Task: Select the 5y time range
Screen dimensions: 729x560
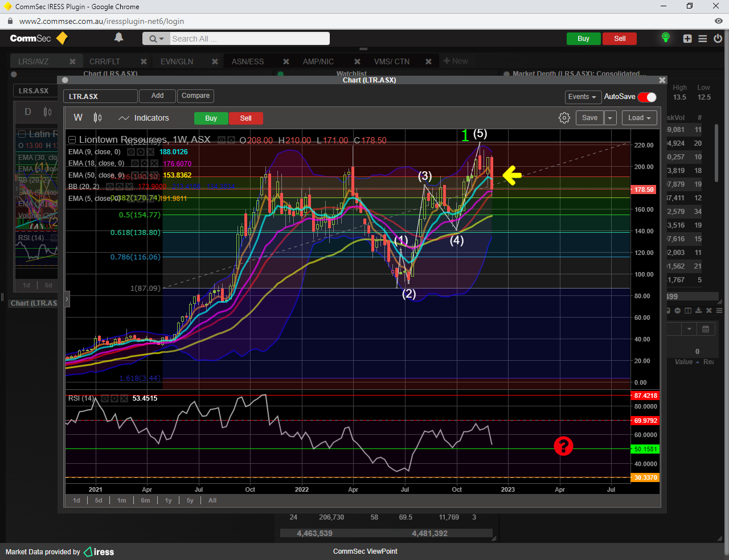Action: tap(190, 500)
